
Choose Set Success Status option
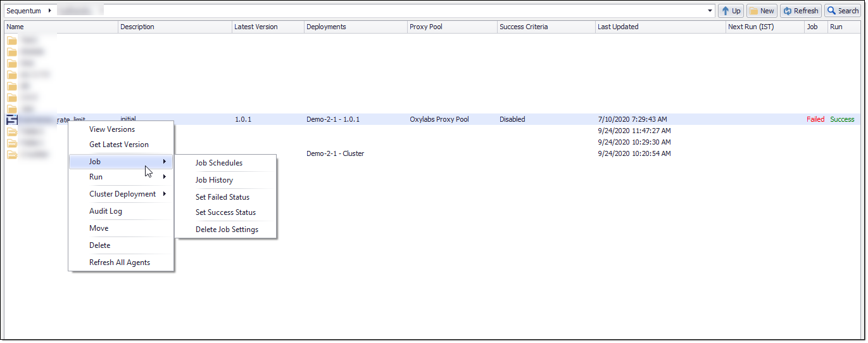click(x=225, y=212)
